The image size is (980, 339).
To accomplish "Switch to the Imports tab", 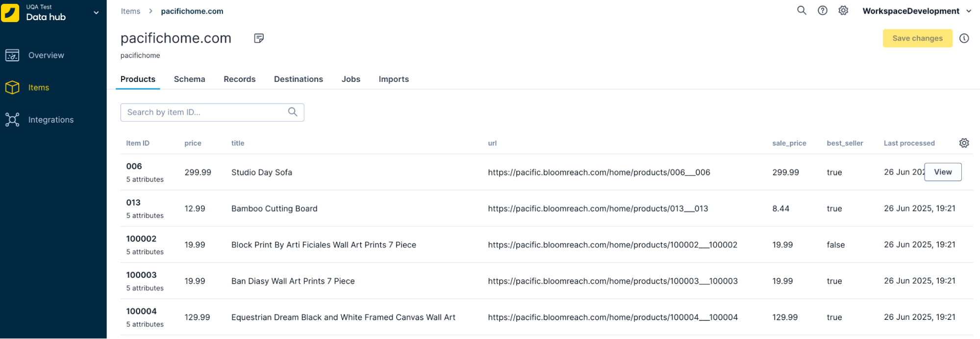I will coord(394,79).
